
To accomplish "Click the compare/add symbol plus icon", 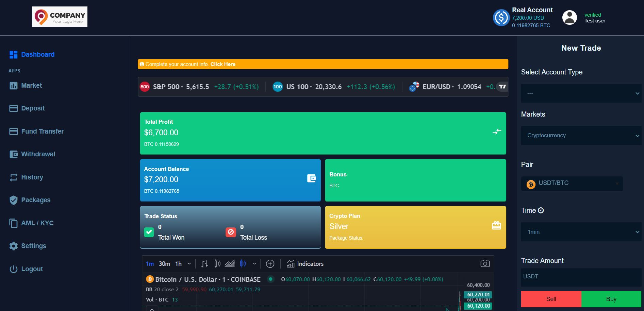I will 270,264.
